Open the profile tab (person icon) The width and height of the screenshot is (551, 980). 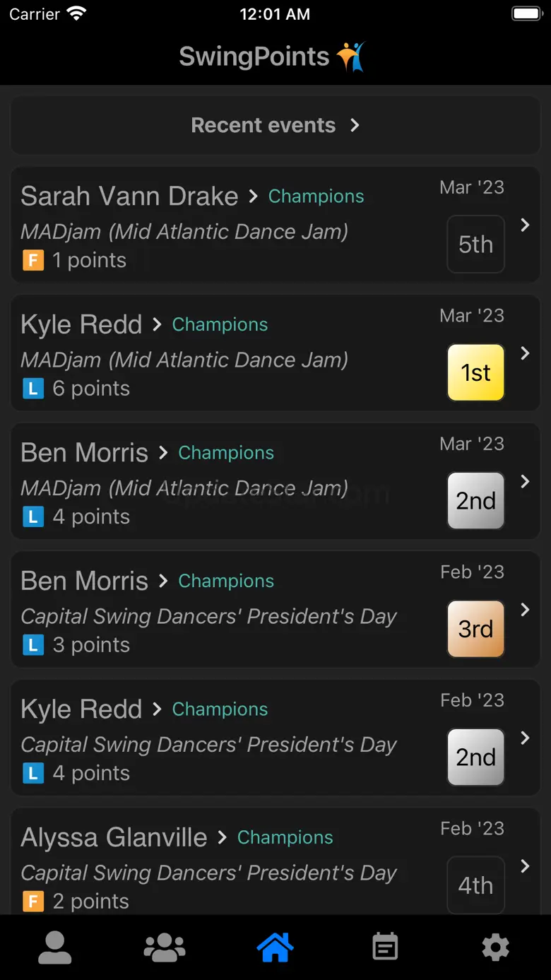click(x=55, y=947)
